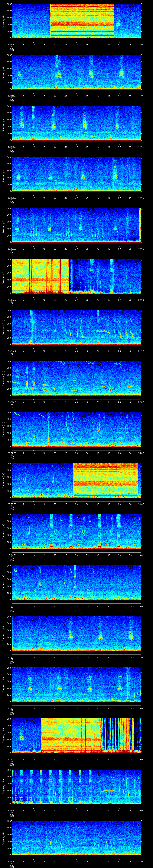Click the '20:21:00' time axis label
Image resolution: width=153 pixels, height=868 pixels.
tap(12, 402)
